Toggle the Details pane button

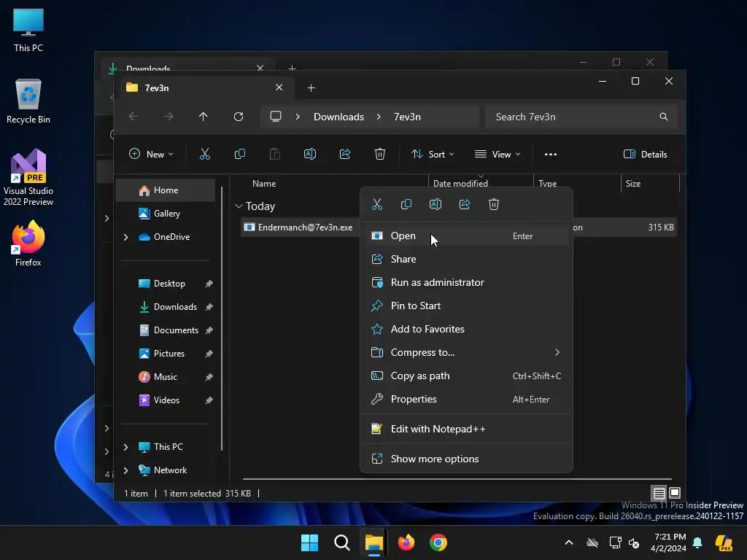(x=646, y=155)
